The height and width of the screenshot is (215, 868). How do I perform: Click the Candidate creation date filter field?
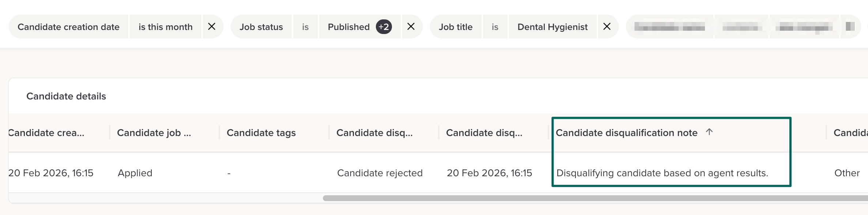68,27
